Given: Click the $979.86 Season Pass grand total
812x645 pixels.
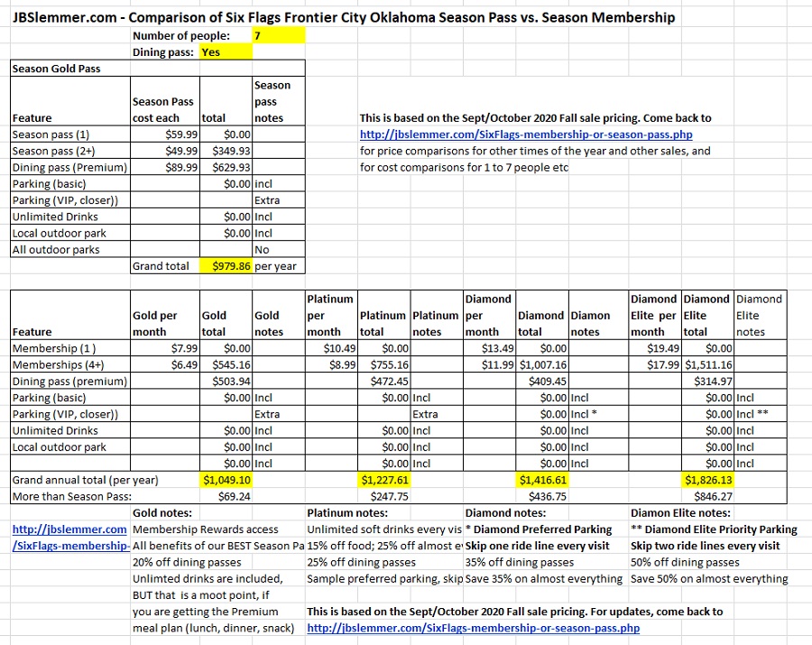Looking at the screenshot, I should coord(226,266).
